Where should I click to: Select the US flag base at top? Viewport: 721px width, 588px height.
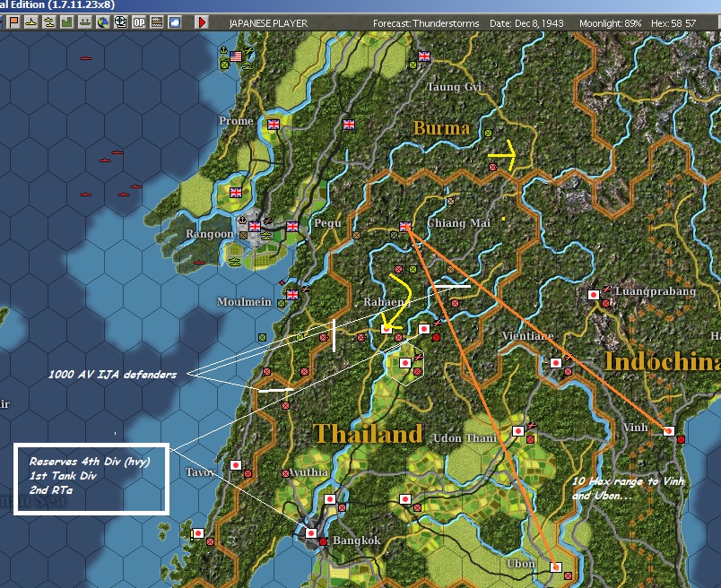(236, 56)
